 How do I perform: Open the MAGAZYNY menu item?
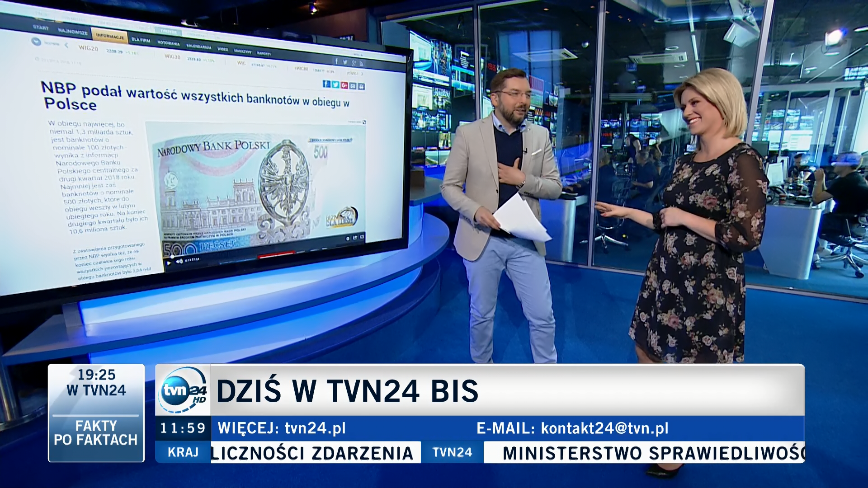pos(243,51)
